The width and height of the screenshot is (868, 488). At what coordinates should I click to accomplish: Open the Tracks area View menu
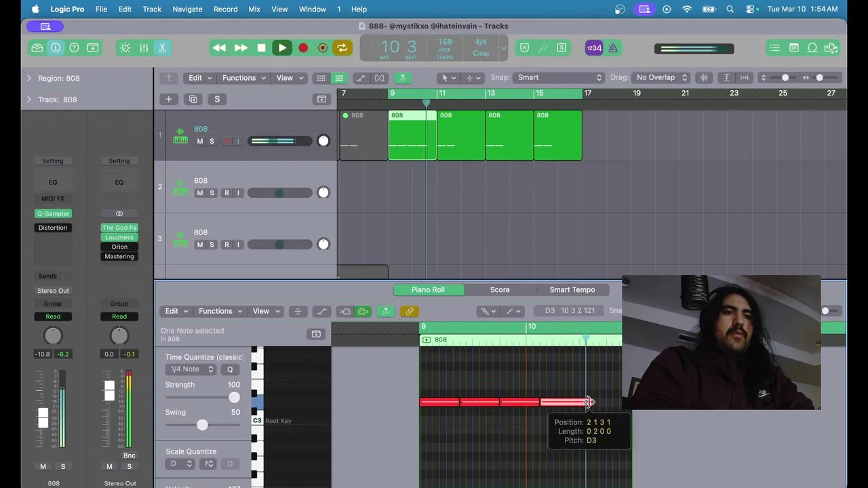coord(290,78)
